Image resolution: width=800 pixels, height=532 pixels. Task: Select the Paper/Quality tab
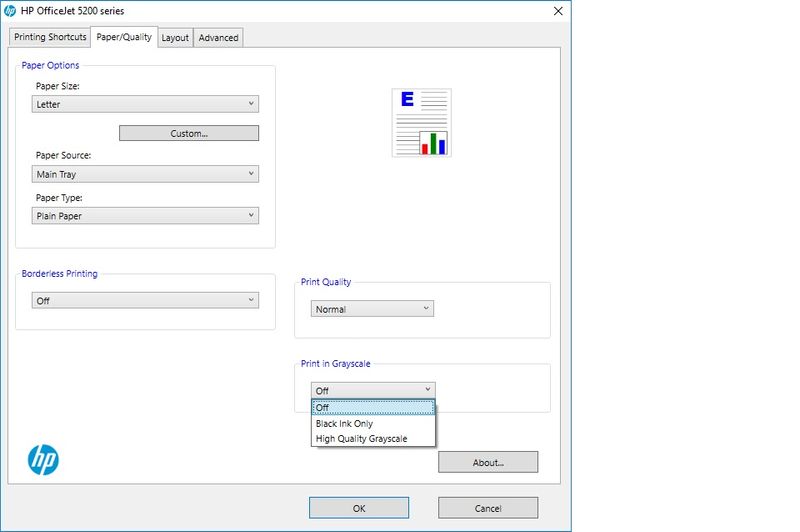[124, 37]
